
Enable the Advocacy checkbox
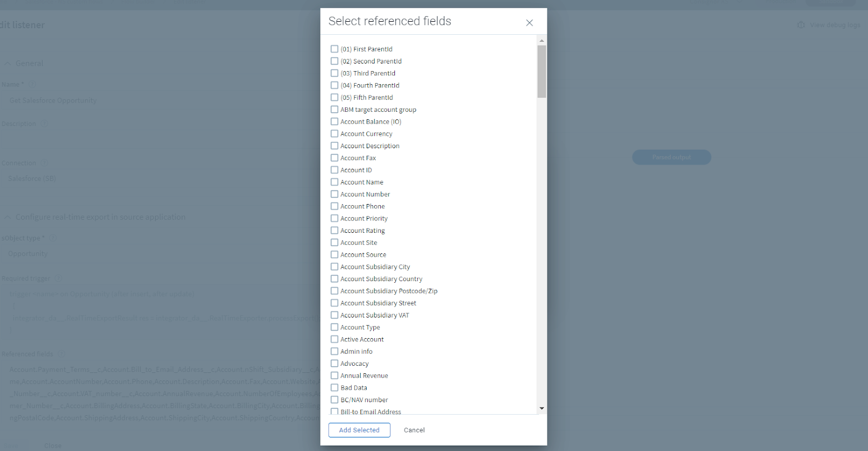tap(334, 364)
